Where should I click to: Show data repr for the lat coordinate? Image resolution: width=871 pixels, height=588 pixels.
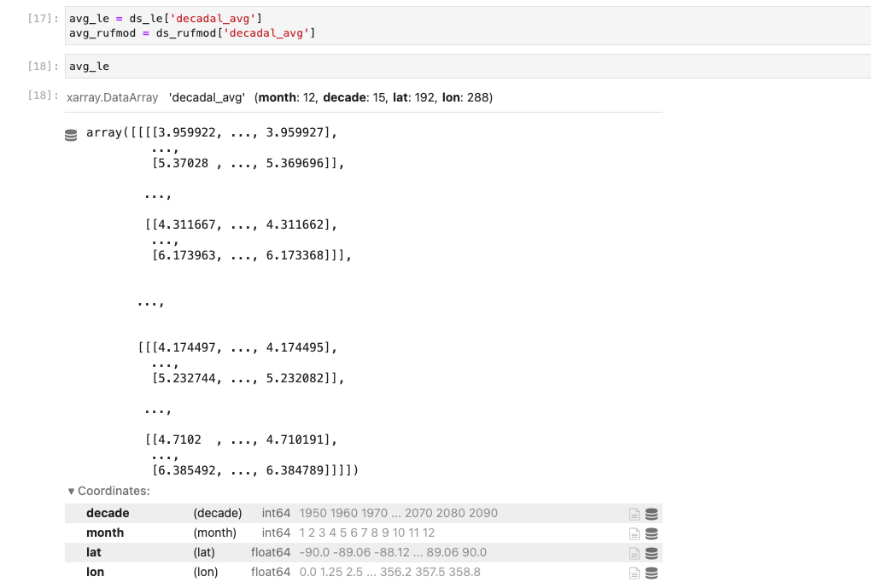coord(652,553)
